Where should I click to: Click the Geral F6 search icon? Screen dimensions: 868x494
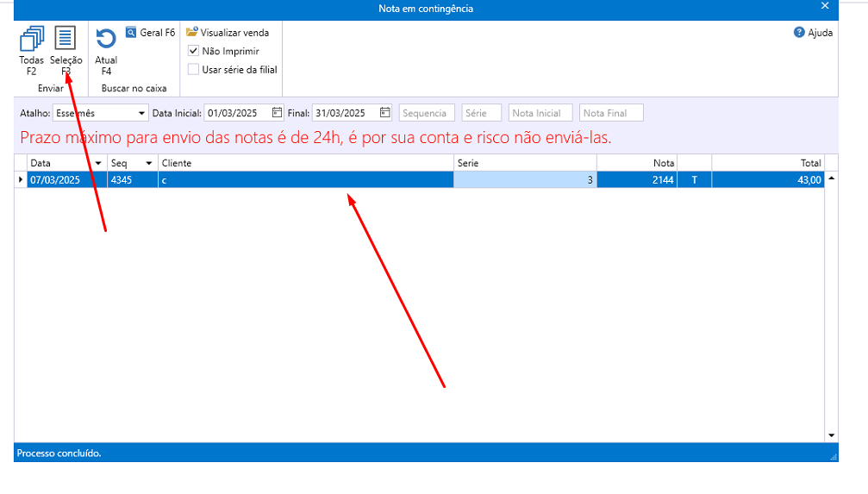pyautogui.click(x=131, y=33)
